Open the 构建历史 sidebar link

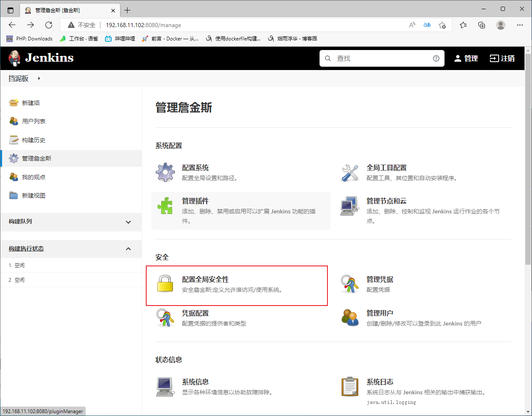34,140
